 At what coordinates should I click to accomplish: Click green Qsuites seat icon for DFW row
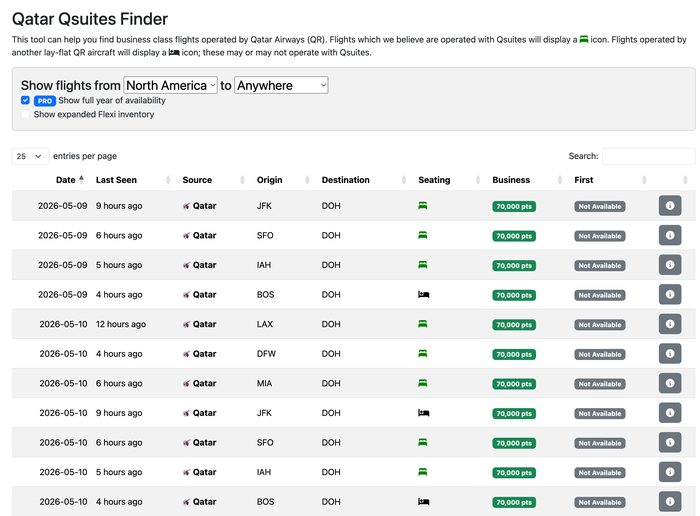pos(422,354)
